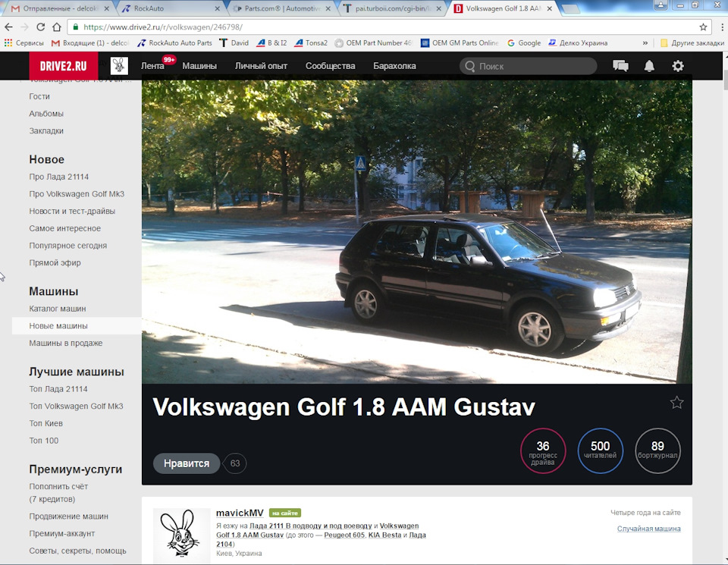Screen dimensions: 728x565
Task: Go back with browser back arrow
Action: [x=9, y=27]
